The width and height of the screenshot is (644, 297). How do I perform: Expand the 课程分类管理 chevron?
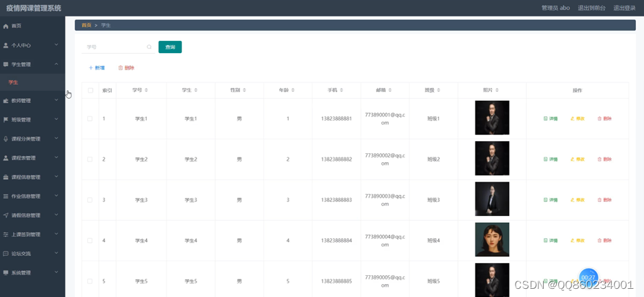[x=57, y=138]
